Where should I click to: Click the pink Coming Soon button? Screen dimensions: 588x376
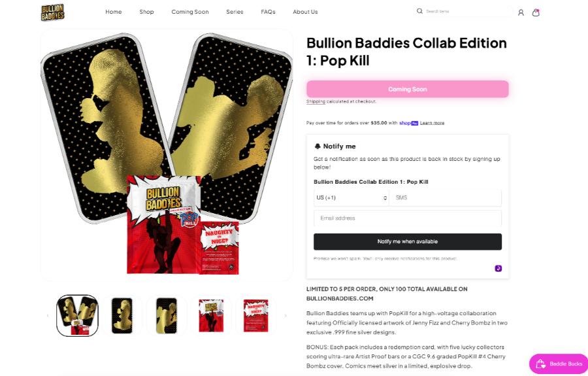pos(408,90)
